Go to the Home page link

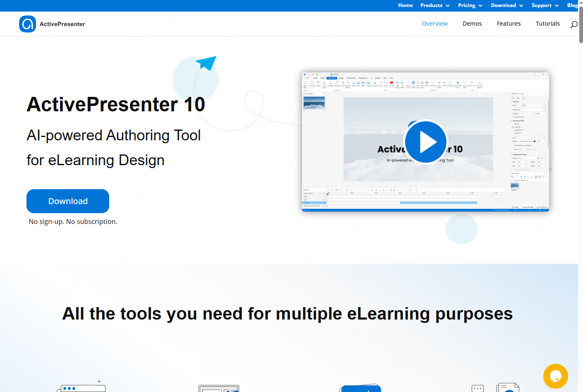click(405, 5)
